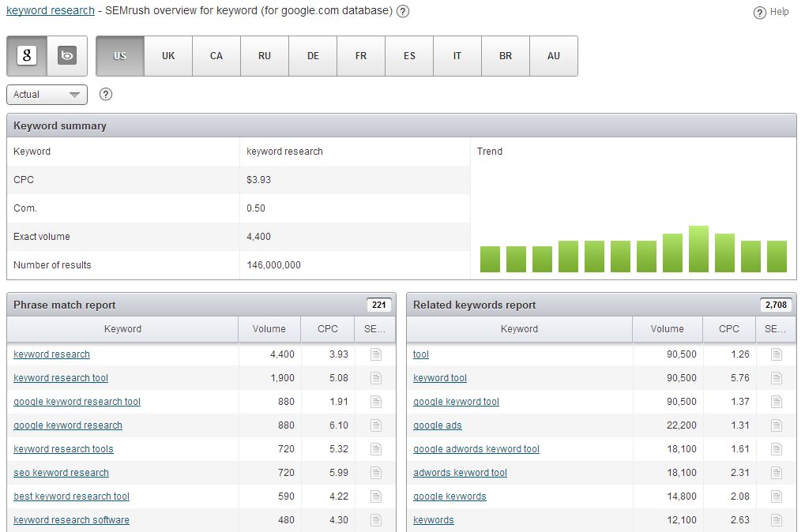Sort Related keywords report by CPC column
This screenshot has width=805, height=532.
pos(729,329)
